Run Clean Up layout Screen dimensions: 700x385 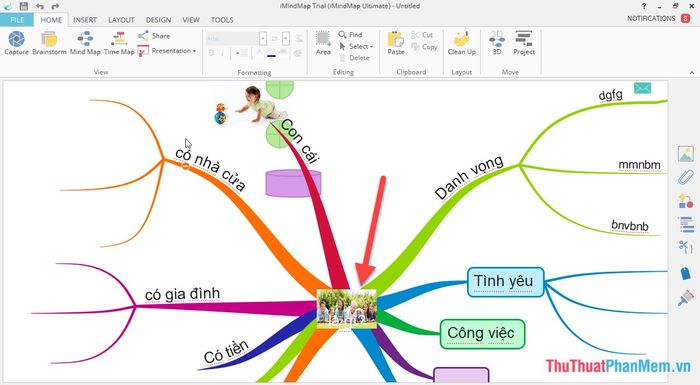[462, 43]
